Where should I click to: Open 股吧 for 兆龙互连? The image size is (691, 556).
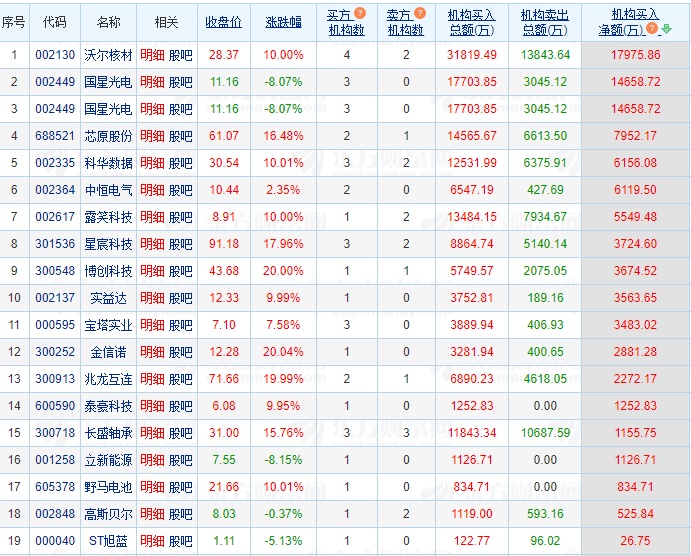pyautogui.click(x=181, y=379)
